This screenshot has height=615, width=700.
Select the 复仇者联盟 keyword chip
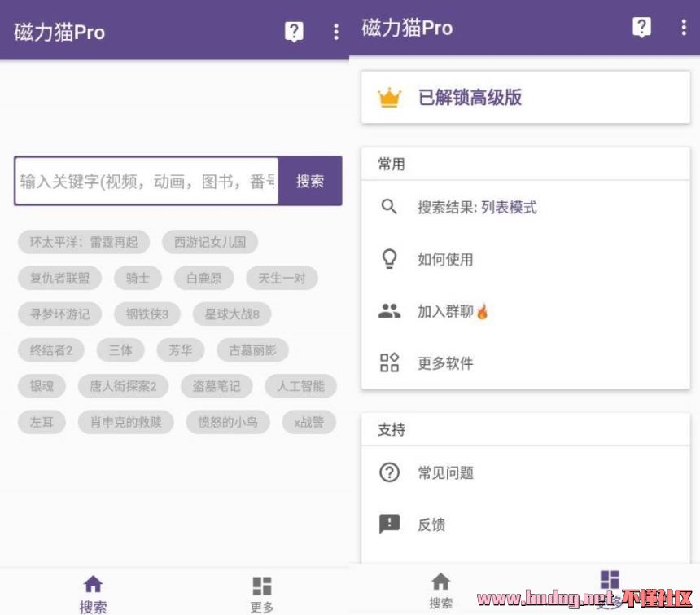(x=59, y=278)
